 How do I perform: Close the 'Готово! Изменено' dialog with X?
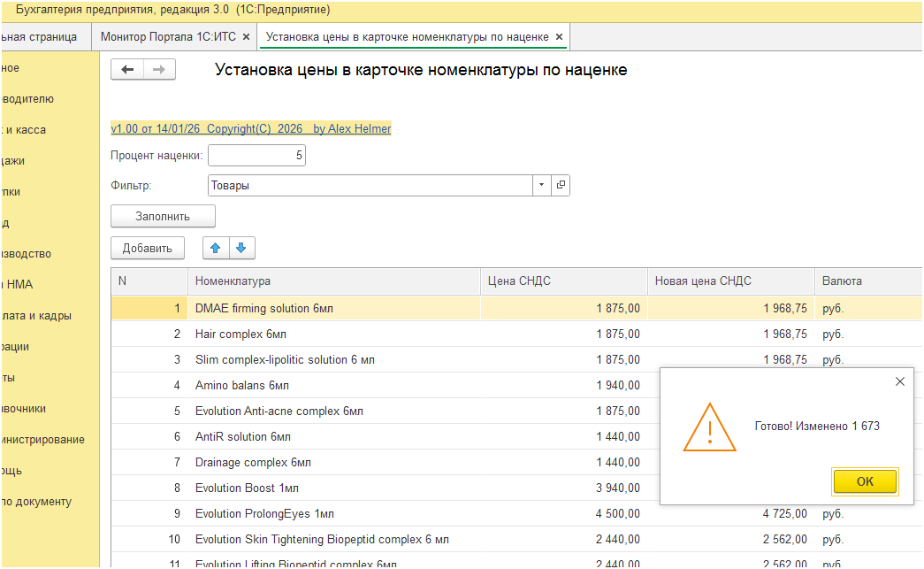click(x=900, y=381)
